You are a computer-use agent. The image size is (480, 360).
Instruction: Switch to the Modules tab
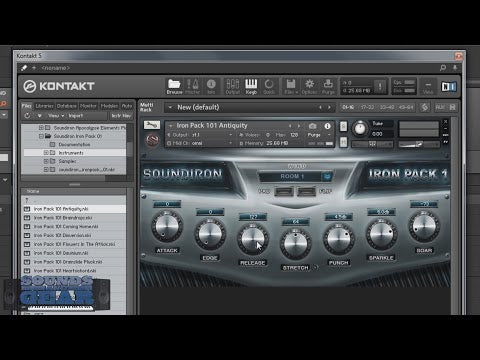[x=109, y=106]
